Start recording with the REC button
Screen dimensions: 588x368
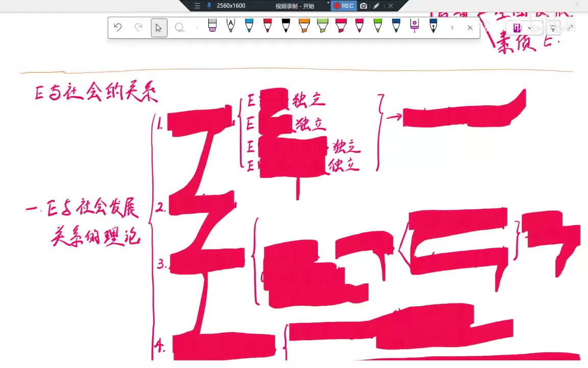[x=344, y=6]
